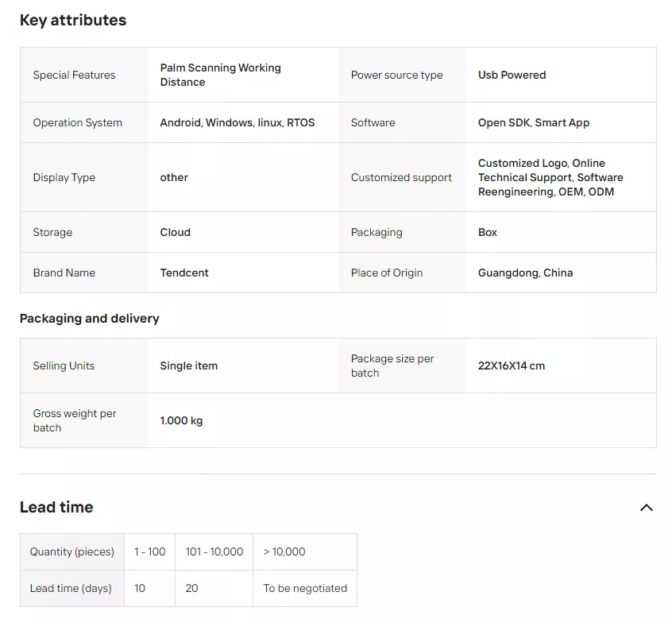The image size is (672, 619).
Task: Click the 'Box' packaging value
Action: (x=487, y=232)
